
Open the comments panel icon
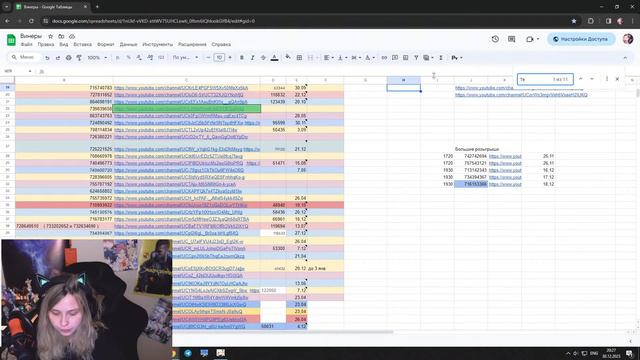[511, 39]
